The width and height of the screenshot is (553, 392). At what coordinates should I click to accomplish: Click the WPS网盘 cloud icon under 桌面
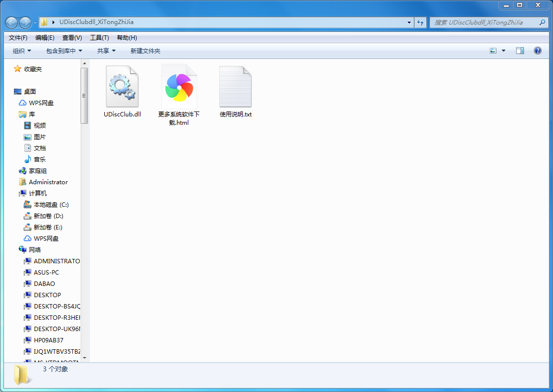[23, 103]
